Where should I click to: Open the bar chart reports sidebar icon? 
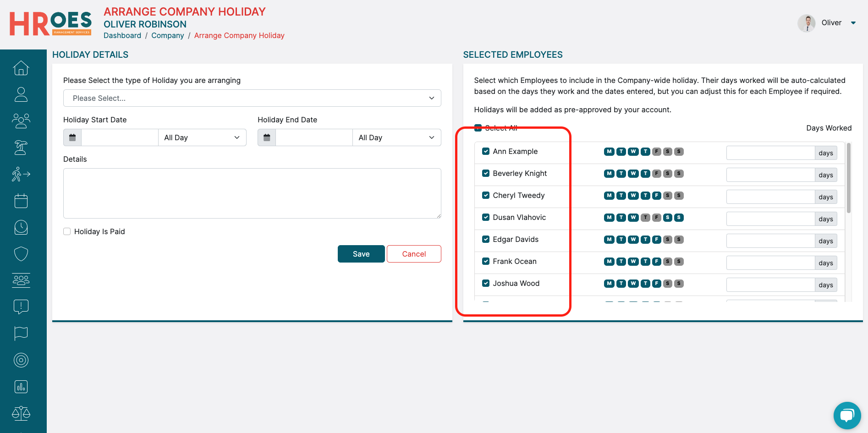click(21, 387)
